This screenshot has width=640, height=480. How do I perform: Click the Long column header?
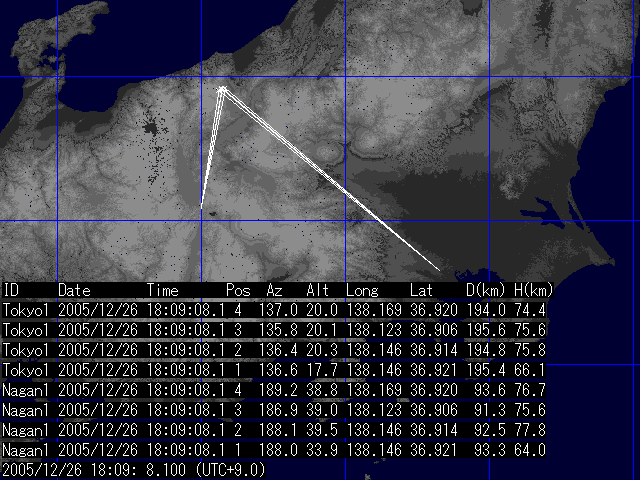click(x=362, y=291)
